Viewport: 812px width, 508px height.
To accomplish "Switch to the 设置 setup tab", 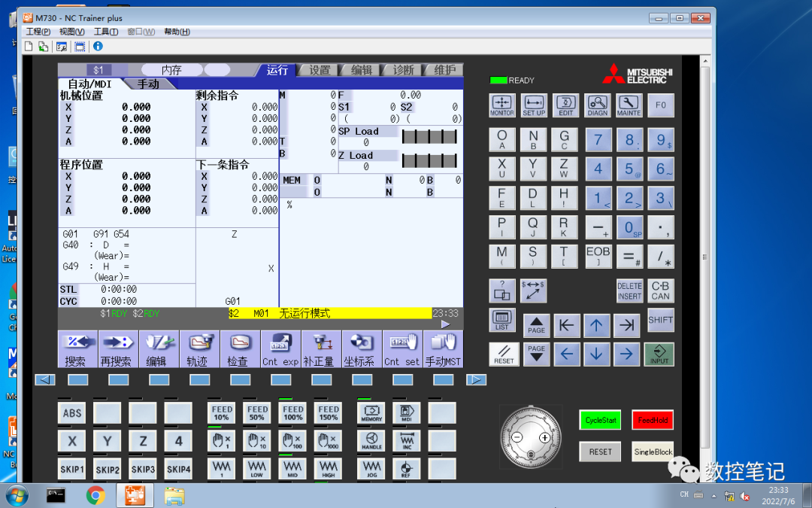I will click(x=320, y=70).
